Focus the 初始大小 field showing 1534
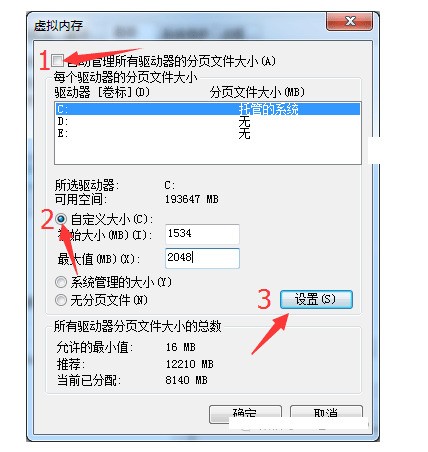This screenshot has width=428, height=452. click(x=202, y=234)
